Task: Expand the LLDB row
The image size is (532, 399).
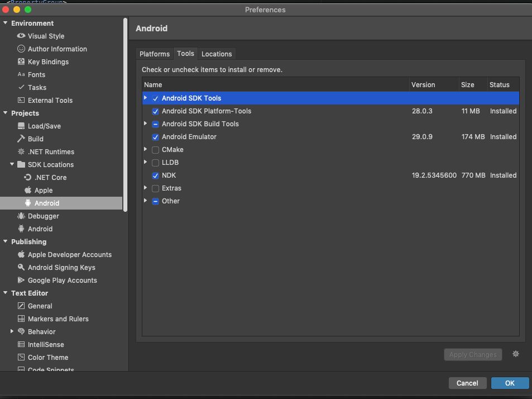Action: [146, 162]
